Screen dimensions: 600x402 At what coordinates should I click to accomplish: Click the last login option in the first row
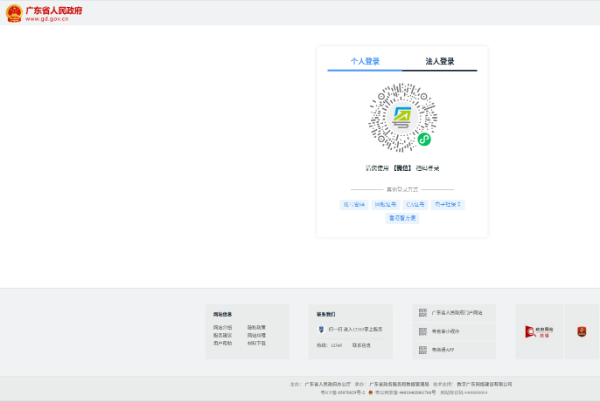tap(448, 204)
